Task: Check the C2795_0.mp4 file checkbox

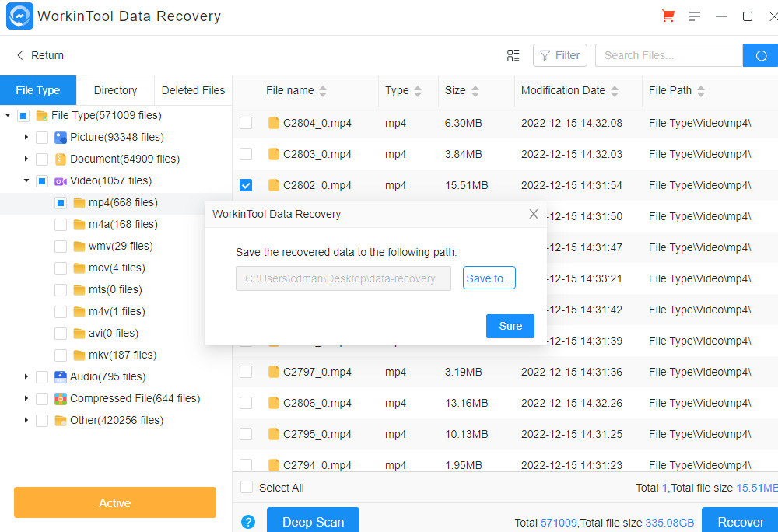Action: point(246,434)
